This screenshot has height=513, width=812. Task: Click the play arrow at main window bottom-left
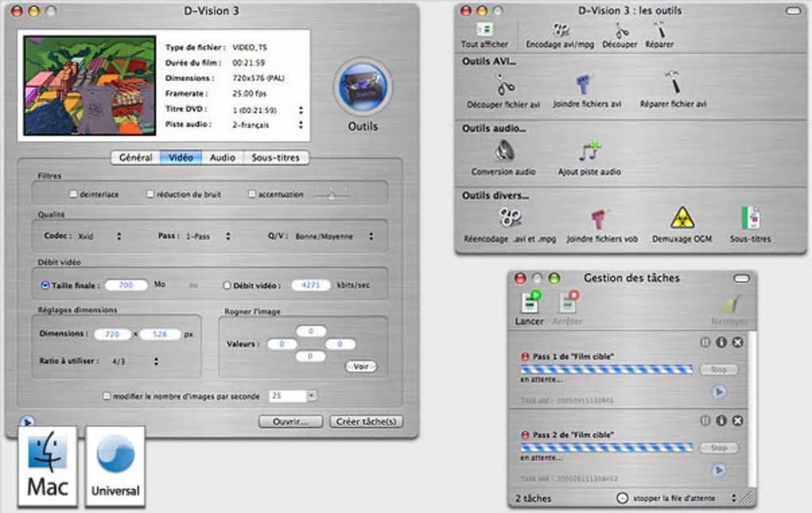coord(27,422)
